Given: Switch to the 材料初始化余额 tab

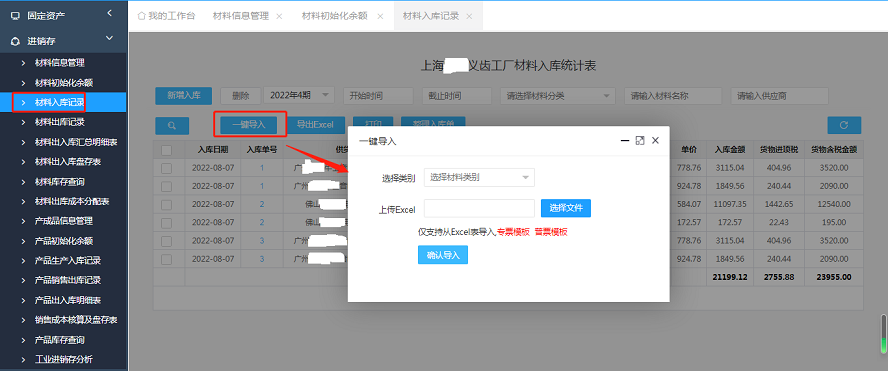Looking at the screenshot, I should [x=335, y=16].
